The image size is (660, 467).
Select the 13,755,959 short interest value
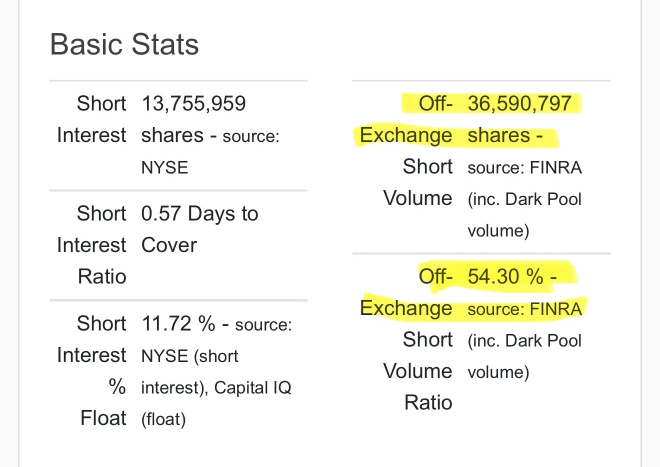coord(194,104)
